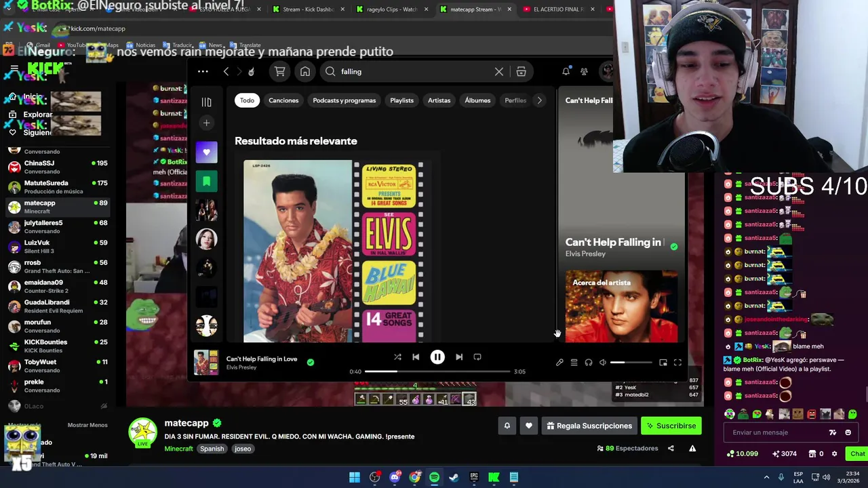Viewport: 868px width, 488px height.
Task: Create new playlist with plus icon
Action: point(206,123)
